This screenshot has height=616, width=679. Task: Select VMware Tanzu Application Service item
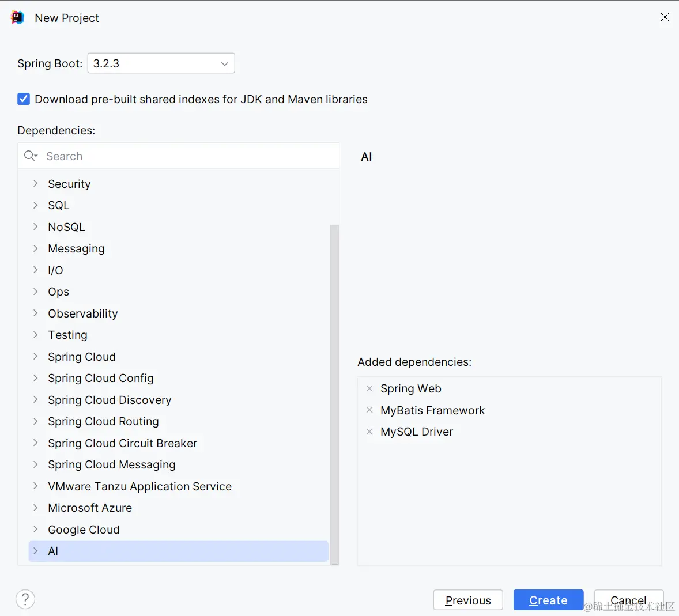[x=140, y=486]
